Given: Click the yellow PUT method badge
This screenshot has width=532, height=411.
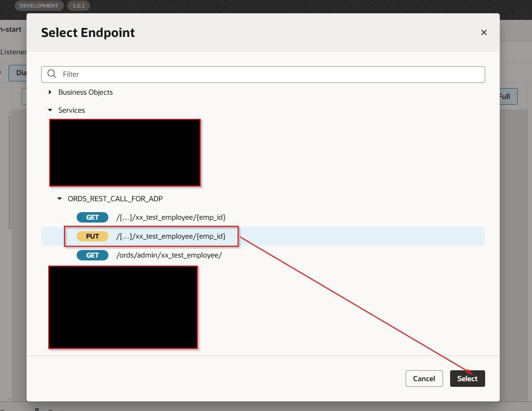Looking at the screenshot, I should 92,236.
